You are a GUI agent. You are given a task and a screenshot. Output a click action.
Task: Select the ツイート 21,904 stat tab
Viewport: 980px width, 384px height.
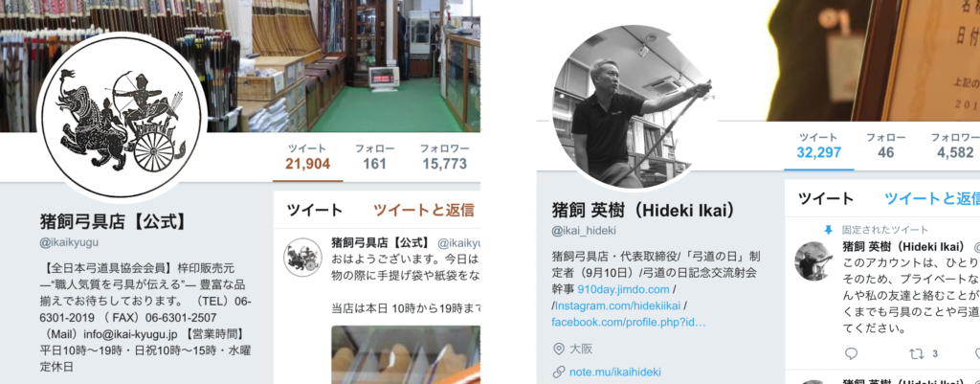point(307,157)
